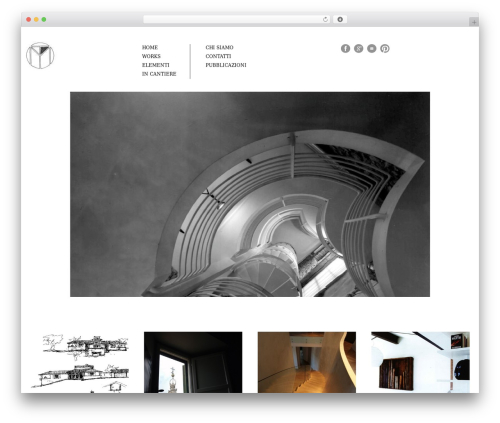Open the warm-lit stairway thumbnail
This screenshot has height=423, width=500.
(307, 362)
